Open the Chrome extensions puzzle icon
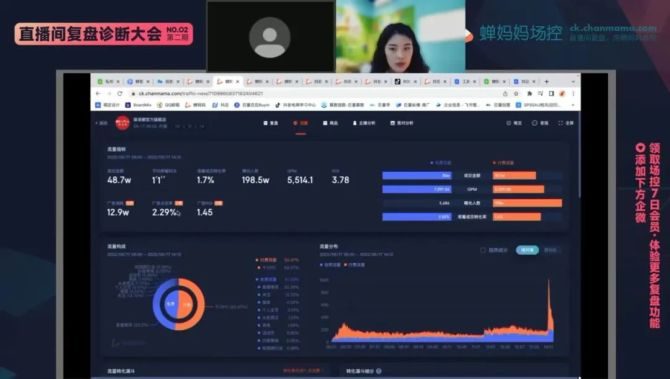 coord(529,93)
